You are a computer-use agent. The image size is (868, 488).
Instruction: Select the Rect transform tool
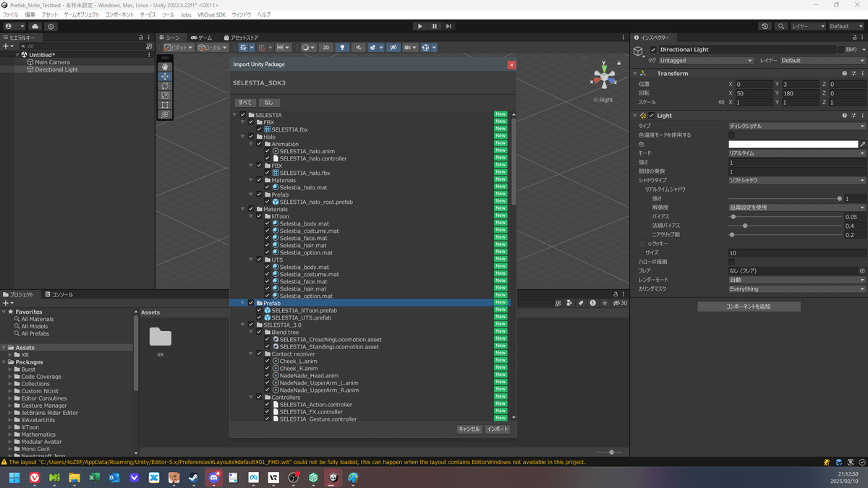[x=166, y=103]
